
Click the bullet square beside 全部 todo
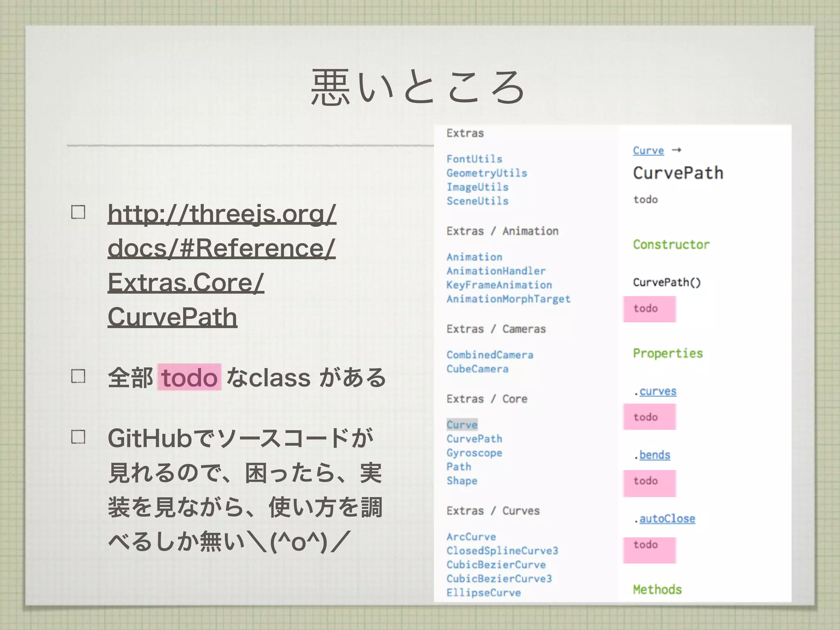tap(78, 376)
